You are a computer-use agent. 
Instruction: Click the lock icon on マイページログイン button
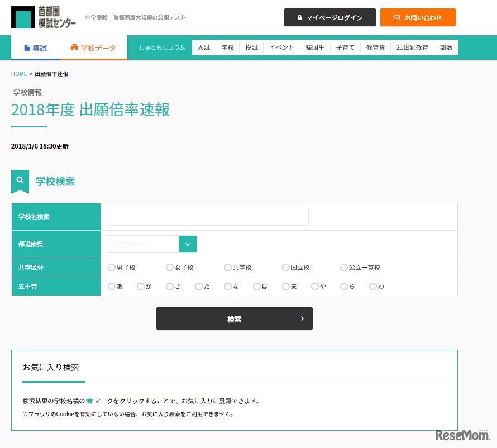299,17
